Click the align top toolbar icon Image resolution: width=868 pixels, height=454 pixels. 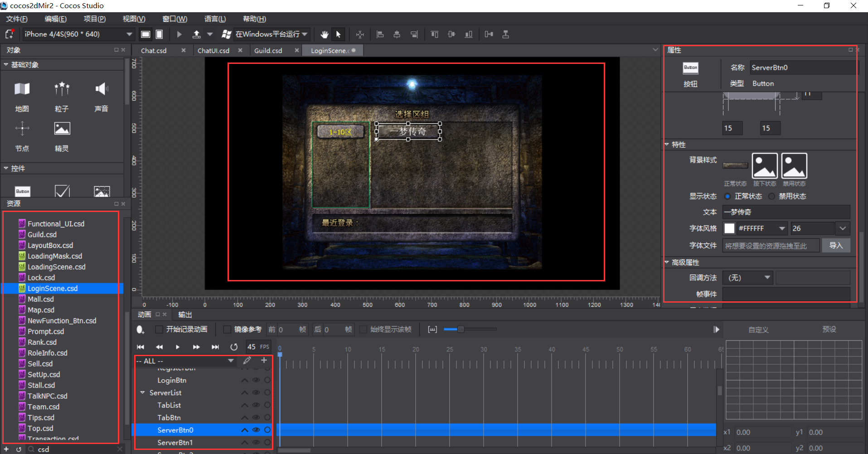(x=434, y=34)
